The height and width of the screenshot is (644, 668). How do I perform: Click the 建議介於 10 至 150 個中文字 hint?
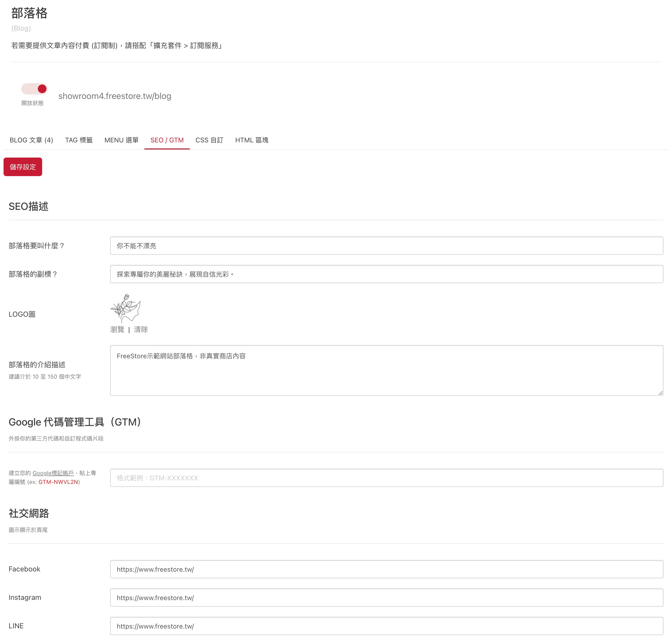coord(45,377)
